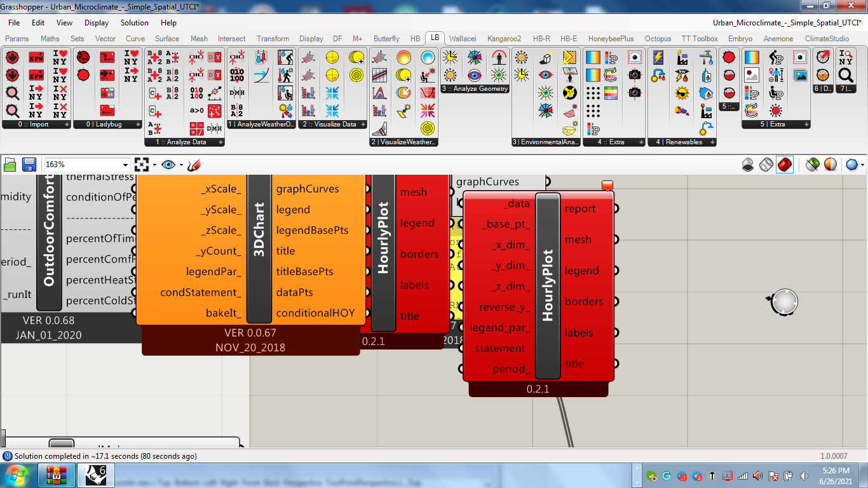
Task: Open the Params component tab
Action: click(x=17, y=39)
